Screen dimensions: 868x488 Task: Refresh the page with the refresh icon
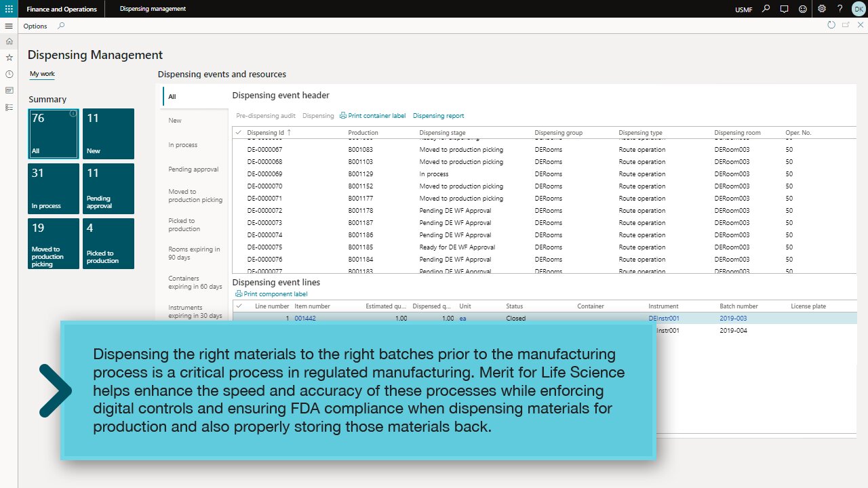pos(831,25)
